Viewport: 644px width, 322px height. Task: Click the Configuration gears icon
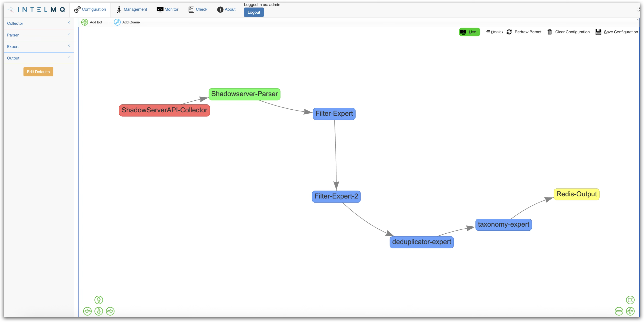click(77, 10)
